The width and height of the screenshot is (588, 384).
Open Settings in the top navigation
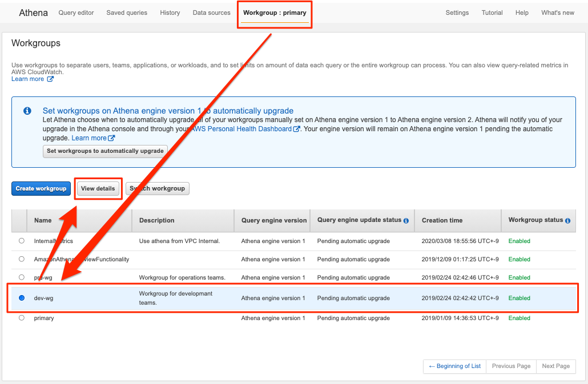pyautogui.click(x=457, y=13)
